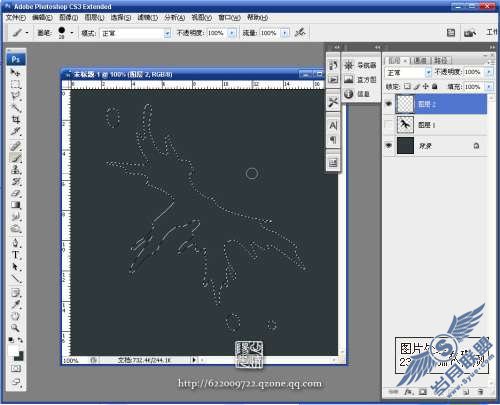Select the Zoom tool
This screenshot has height=405, width=500.
15,328
